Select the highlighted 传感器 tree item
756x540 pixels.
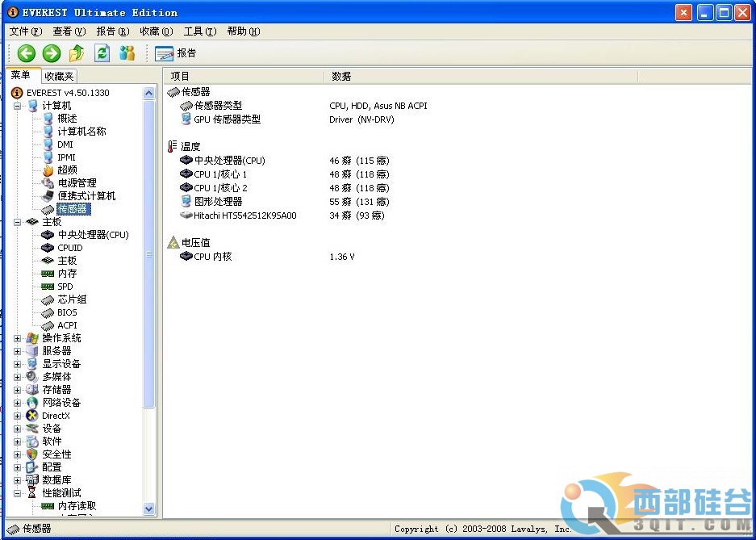point(73,209)
